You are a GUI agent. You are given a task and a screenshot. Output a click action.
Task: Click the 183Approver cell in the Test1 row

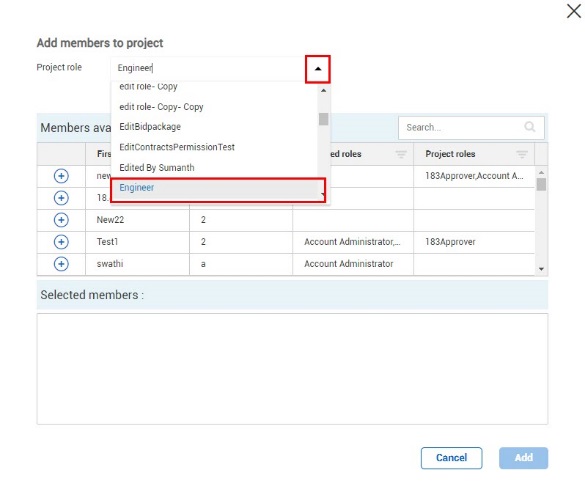474,242
